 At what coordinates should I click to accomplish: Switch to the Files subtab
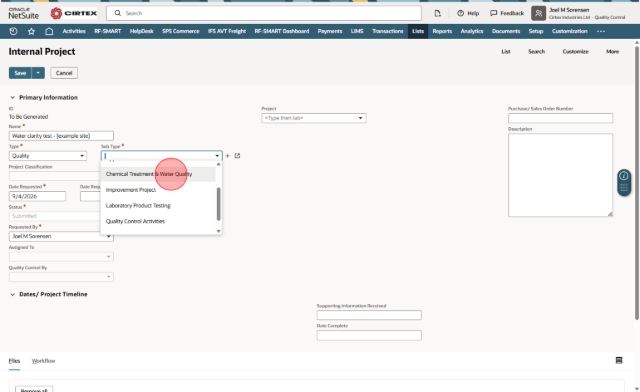(14, 361)
